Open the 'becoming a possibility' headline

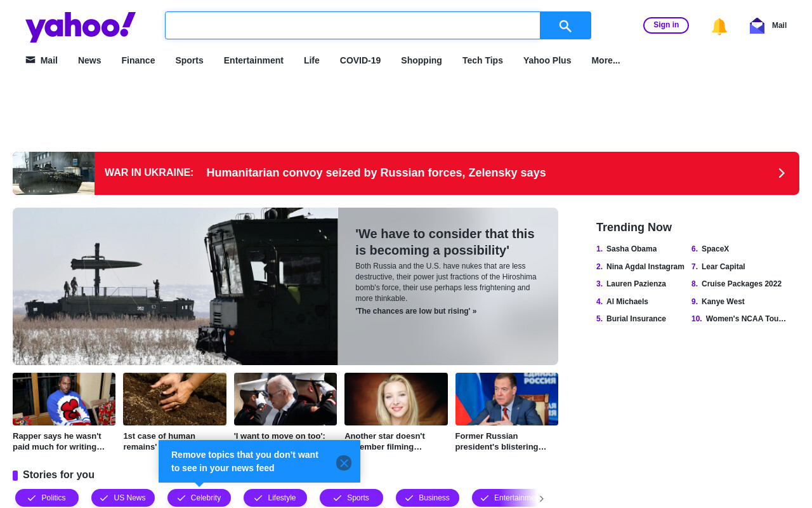coord(445,242)
